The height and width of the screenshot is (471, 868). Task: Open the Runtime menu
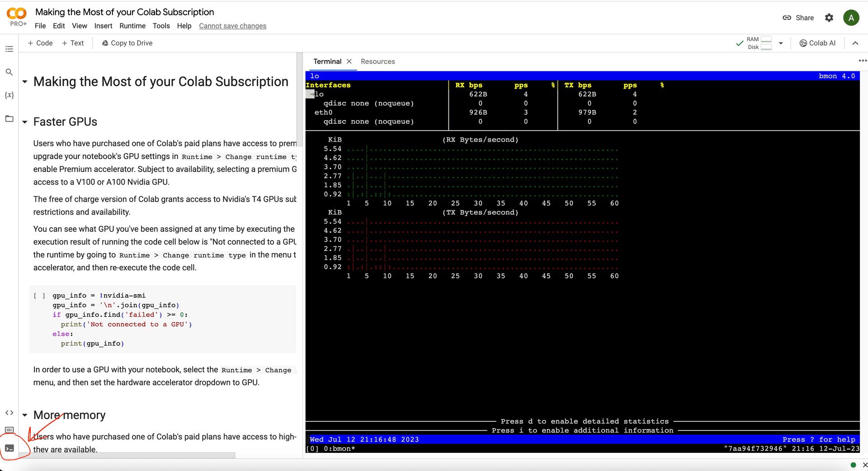(132, 26)
